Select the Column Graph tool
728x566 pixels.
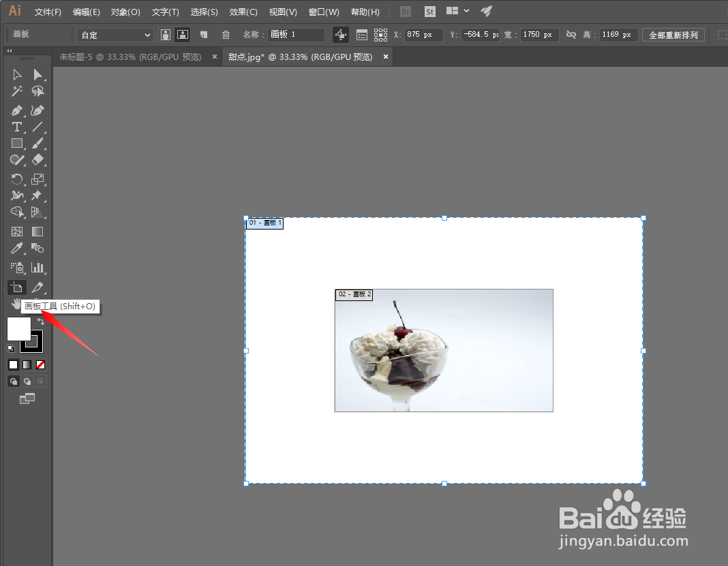pos(37,268)
